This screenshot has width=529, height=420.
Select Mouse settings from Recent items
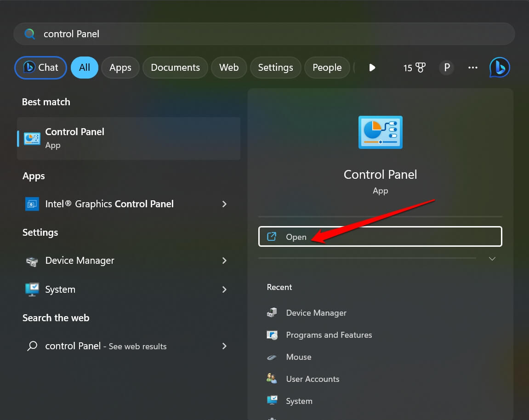pyautogui.click(x=299, y=357)
